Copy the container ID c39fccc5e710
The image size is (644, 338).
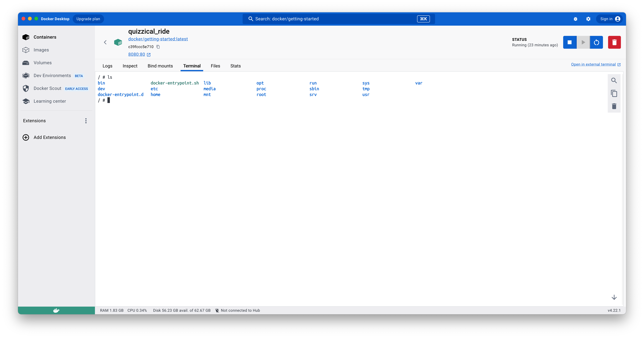point(158,47)
